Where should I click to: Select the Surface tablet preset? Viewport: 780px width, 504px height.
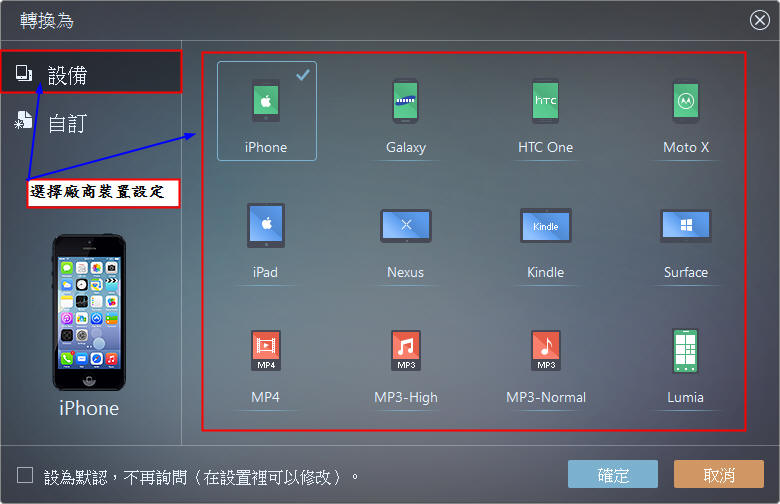(685, 226)
